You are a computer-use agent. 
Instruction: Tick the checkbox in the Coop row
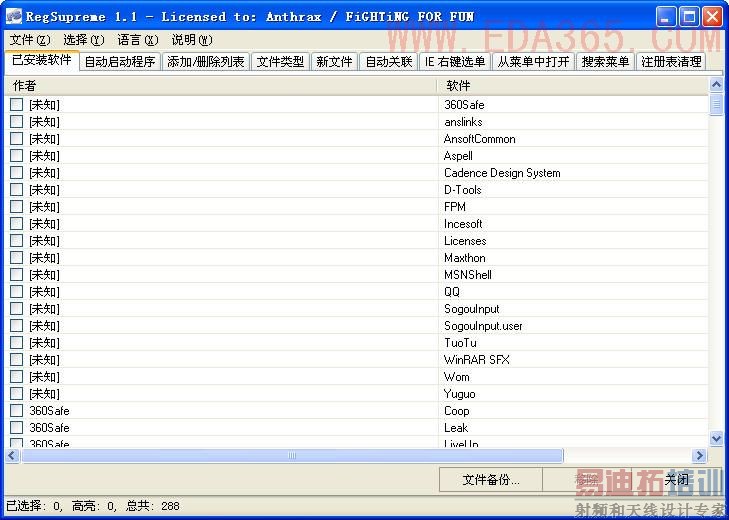pos(17,411)
